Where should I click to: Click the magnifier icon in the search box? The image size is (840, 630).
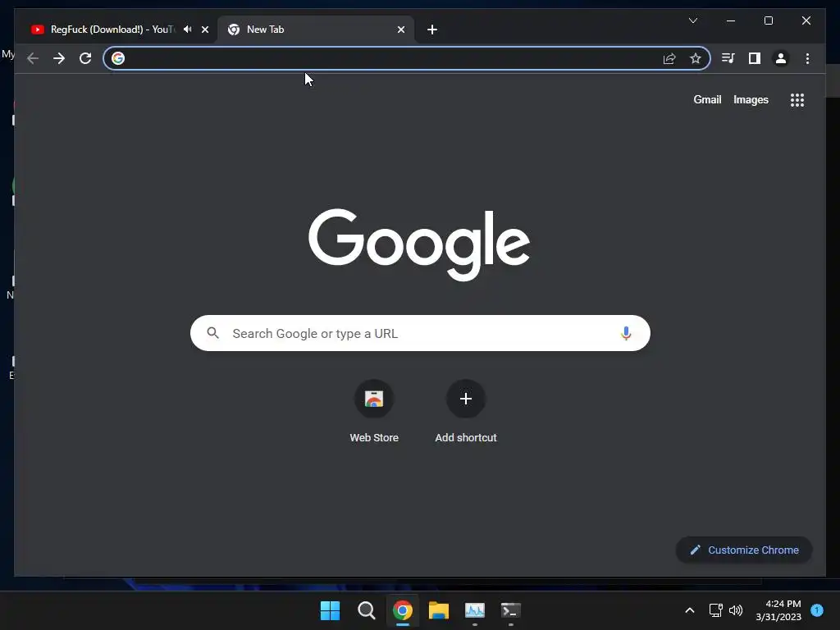point(212,333)
